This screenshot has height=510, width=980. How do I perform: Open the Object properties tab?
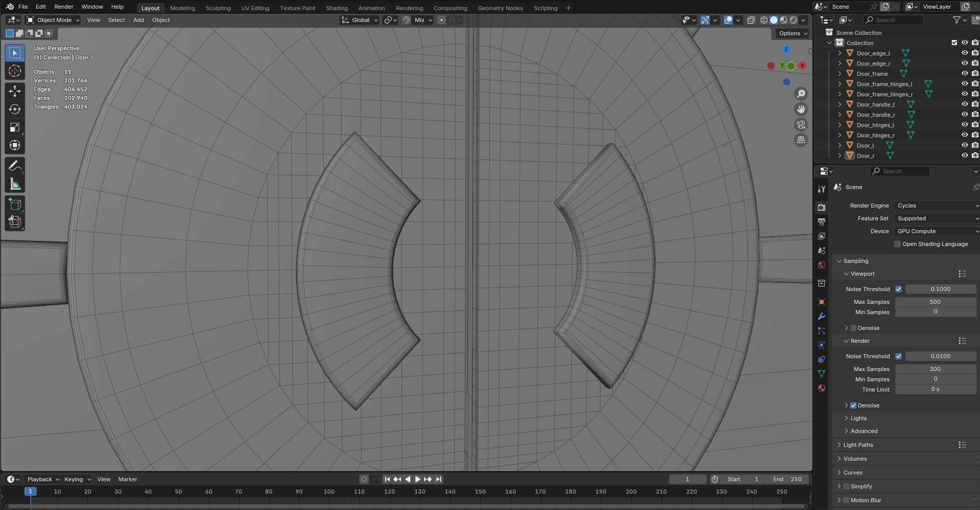point(822,302)
